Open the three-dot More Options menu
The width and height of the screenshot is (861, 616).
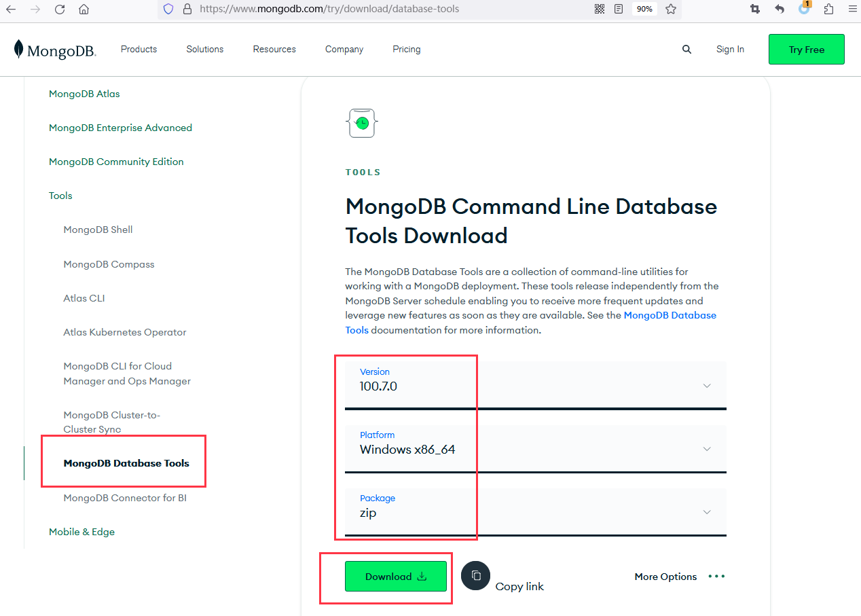click(716, 577)
